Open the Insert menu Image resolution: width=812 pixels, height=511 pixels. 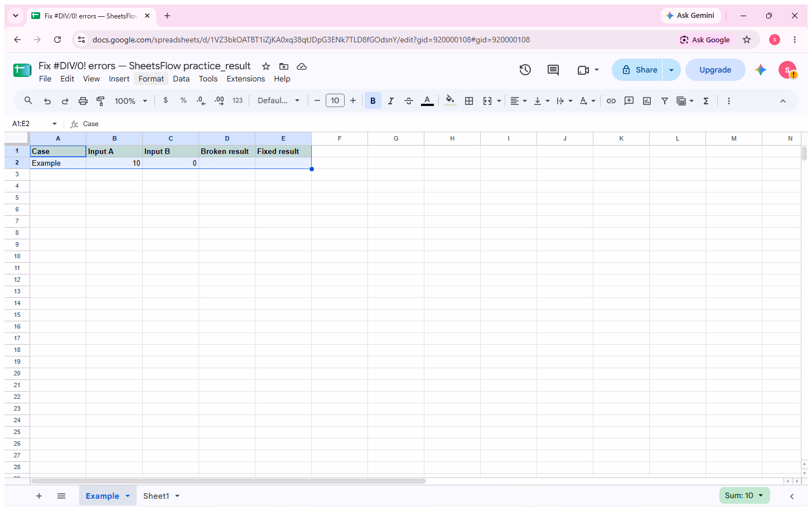click(119, 79)
